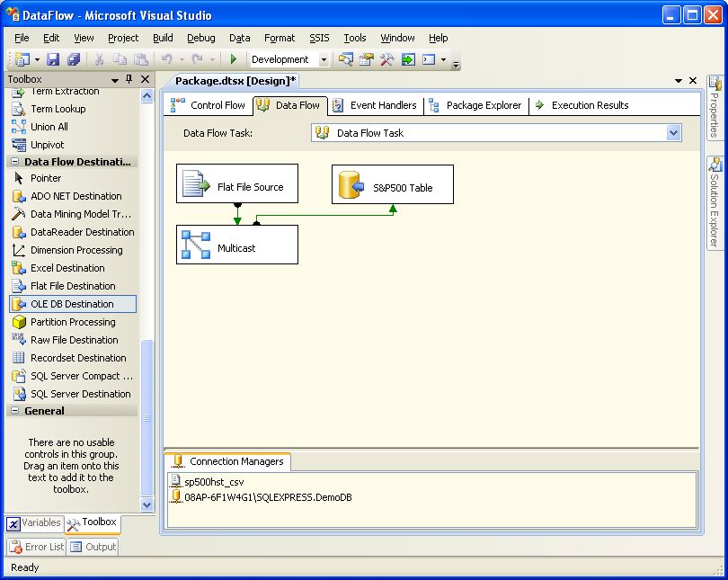Click the Save toolbar icon
728x580 pixels.
point(53,59)
